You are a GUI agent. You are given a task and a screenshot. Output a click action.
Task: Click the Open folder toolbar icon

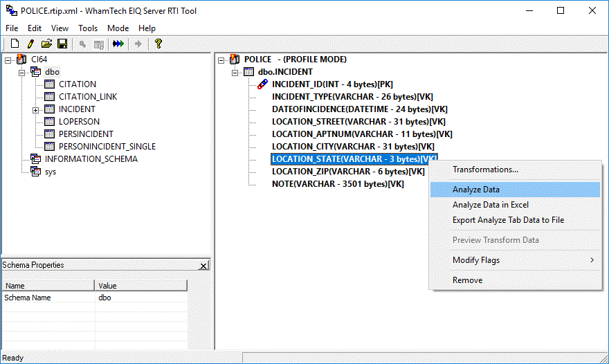click(46, 44)
